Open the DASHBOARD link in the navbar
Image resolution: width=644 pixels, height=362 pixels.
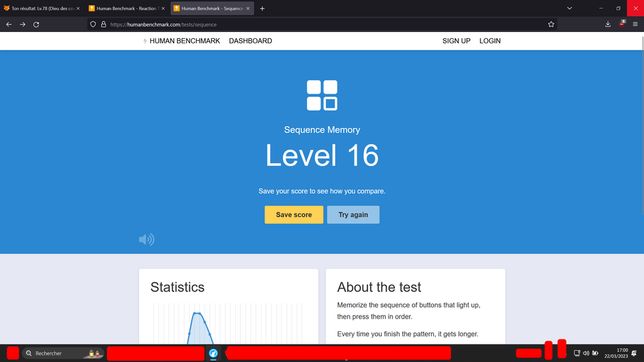(250, 41)
